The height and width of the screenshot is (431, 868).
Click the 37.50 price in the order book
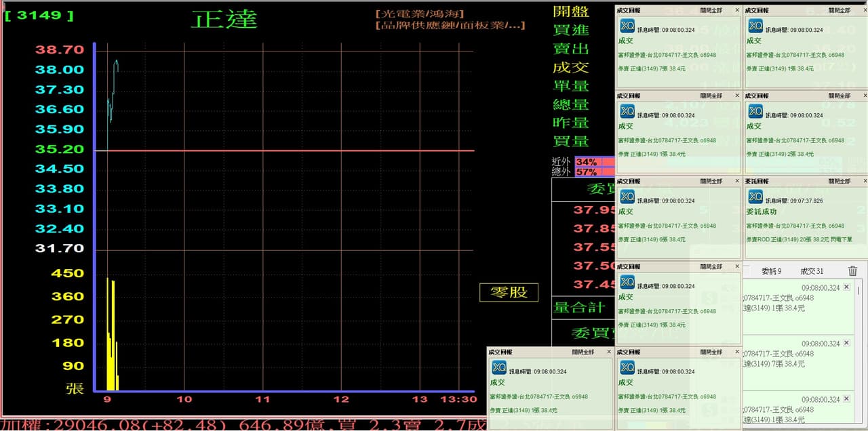tap(594, 266)
